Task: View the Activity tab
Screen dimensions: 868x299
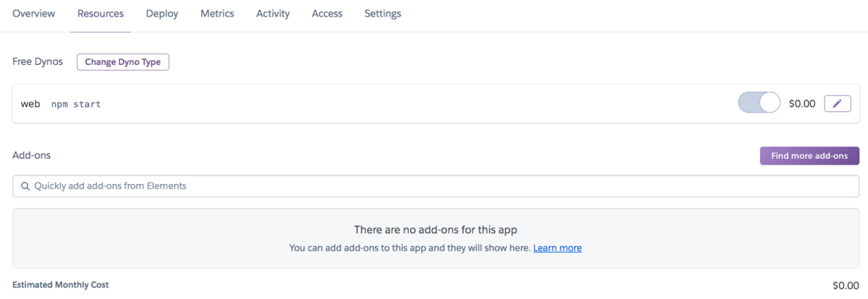Action: [x=273, y=14]
